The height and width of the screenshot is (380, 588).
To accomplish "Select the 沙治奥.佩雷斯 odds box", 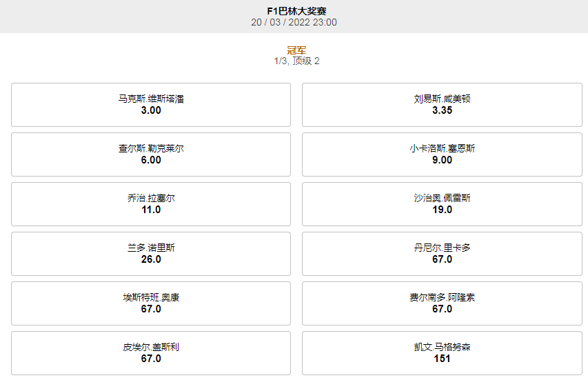I will tap(442, 204).
